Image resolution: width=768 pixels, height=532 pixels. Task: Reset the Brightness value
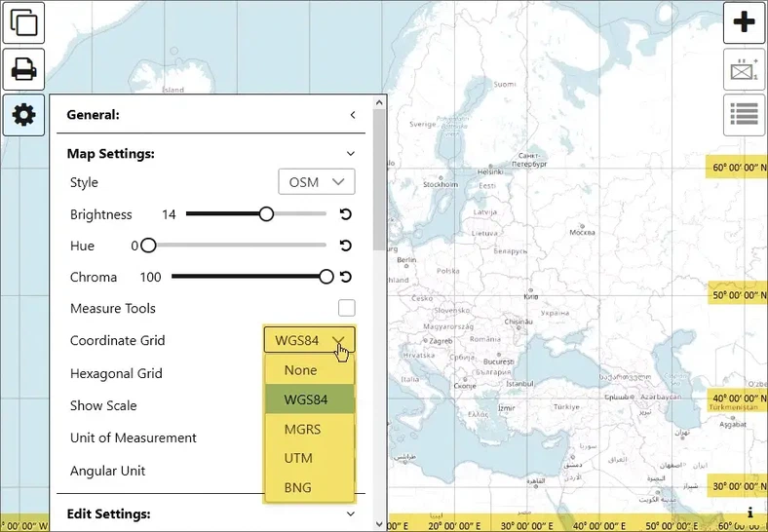346,214
